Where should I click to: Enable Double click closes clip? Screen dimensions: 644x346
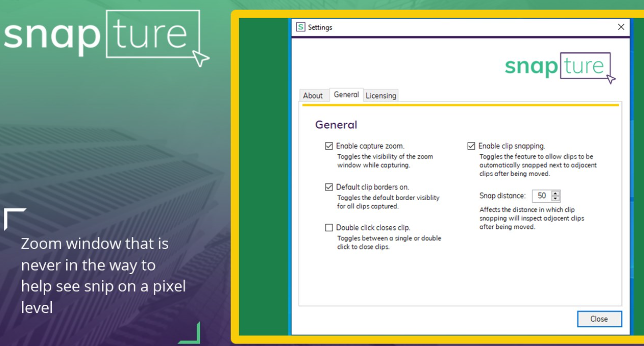pyautogui.click(x=329, y=228)
